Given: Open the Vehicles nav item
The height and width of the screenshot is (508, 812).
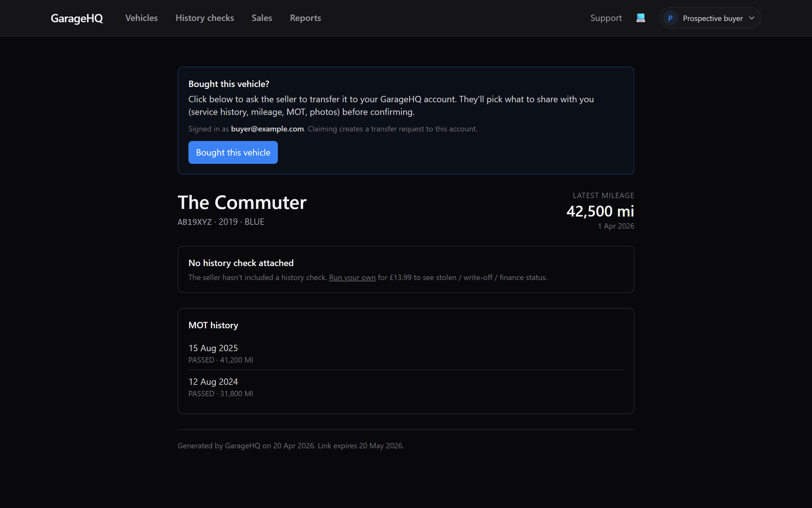Looking at the screenshot, I should click(x=141, y=18).
